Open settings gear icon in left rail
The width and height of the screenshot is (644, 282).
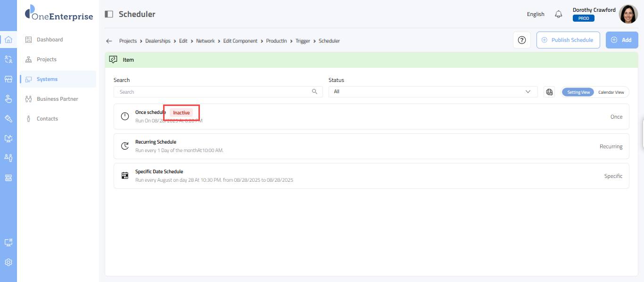[x=8, y=262]
